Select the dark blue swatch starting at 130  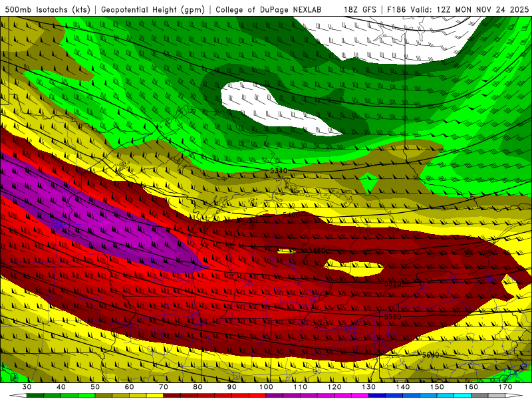coord(377,396)
